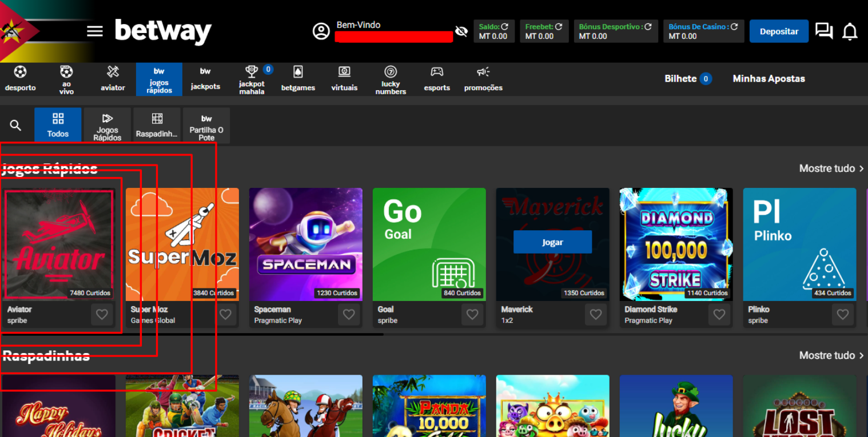Favorite the Goal game heart
Screen dimensions: 868x437
pos(472,314)
